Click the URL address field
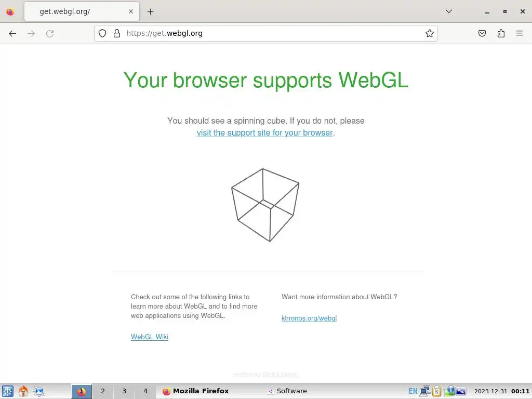Screen dimensions: 532x399 (x=271, y=33)
